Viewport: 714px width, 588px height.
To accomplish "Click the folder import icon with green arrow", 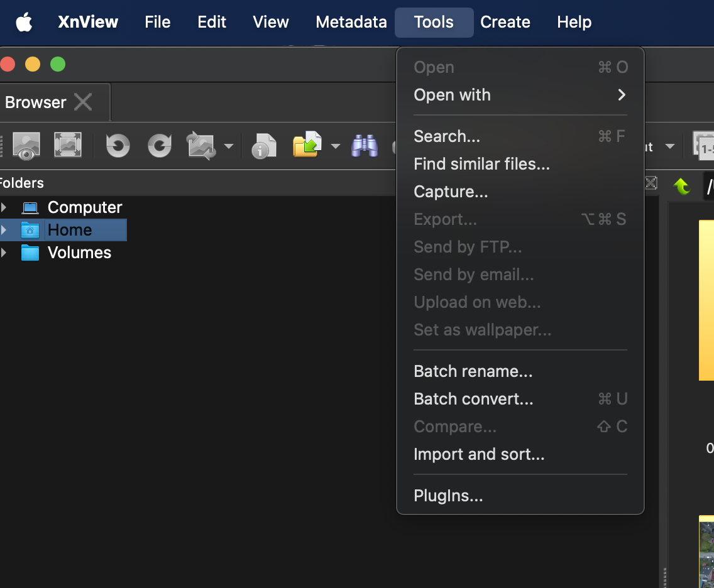I will tap(307, 146).
